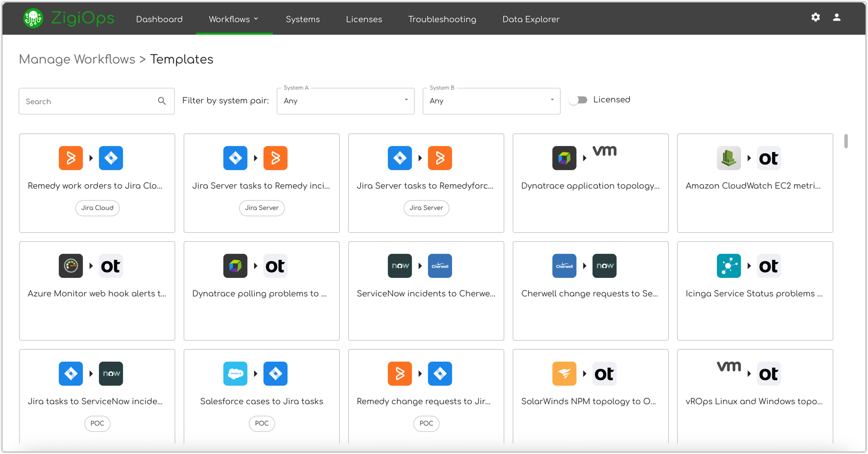This screenshot has height=454, width=868.
Task: Open the Troubleshooting tab
Action: click(443, 19)
